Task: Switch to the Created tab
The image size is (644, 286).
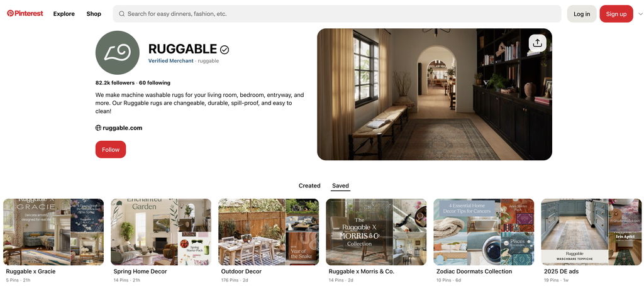Action: point(309,185)
